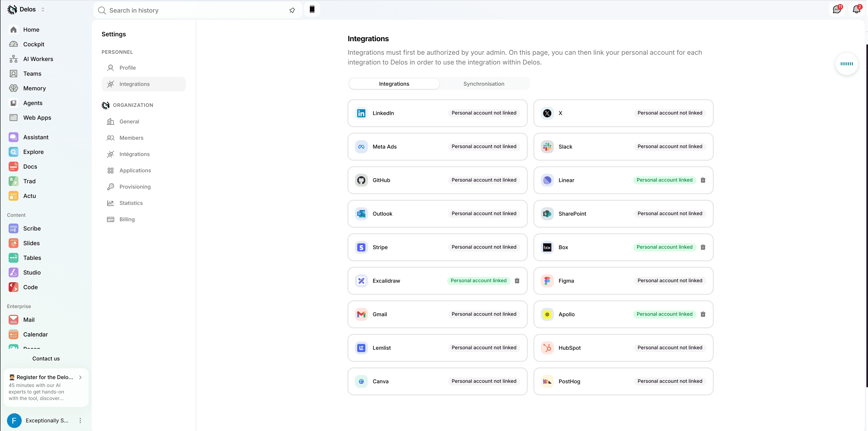Click the Assistant app icon
The width and height of the screenshot is (868, 431).
tap(14, 137)
